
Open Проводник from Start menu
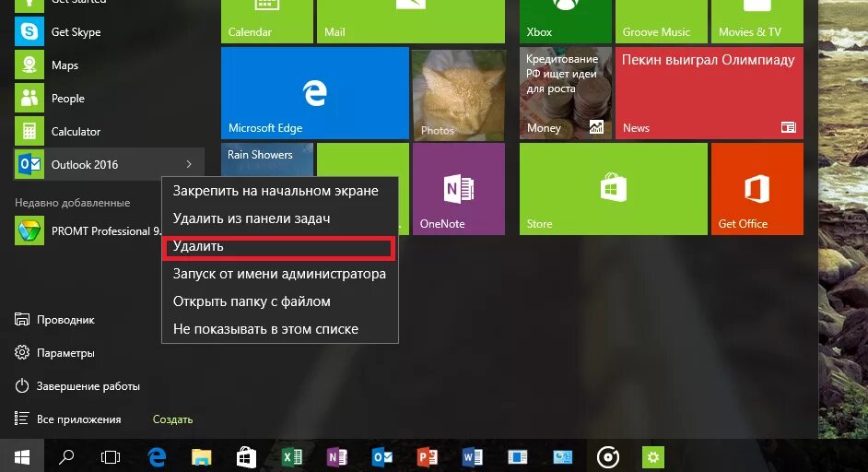click(54, 320)
